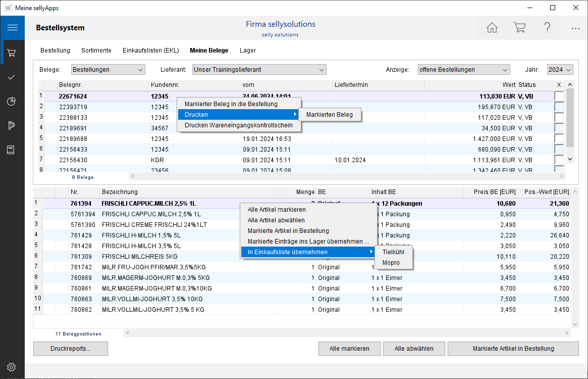Viewport: 588px width, 379px height.
Task: Expand the Belege dropdown showing Bestellungen
Action: click(x=108, y=70)
